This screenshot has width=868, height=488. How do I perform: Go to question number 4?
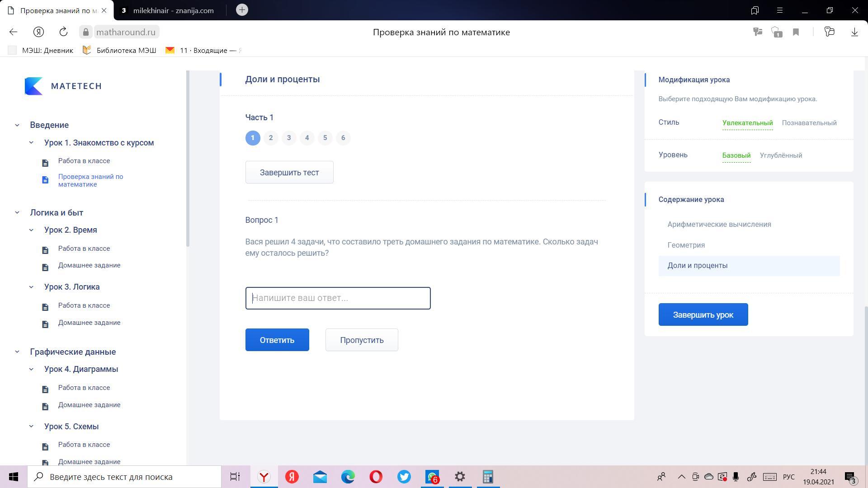tap(307, 138)
